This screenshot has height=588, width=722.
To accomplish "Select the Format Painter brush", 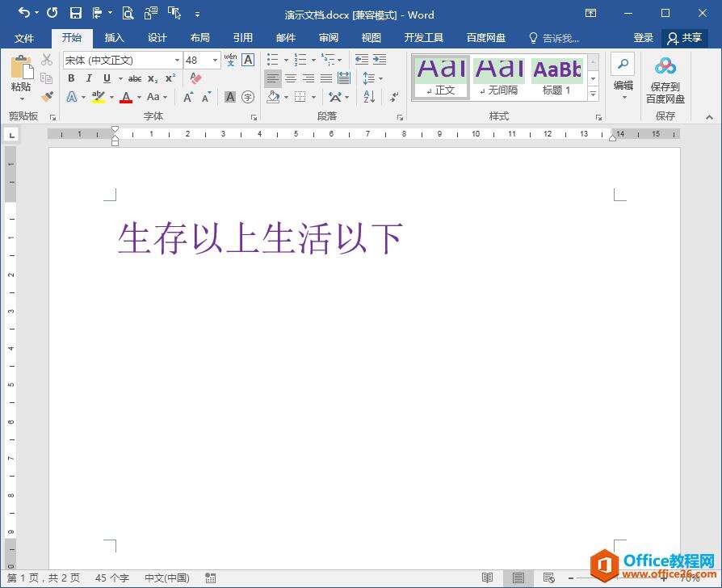I will [47, 97].
